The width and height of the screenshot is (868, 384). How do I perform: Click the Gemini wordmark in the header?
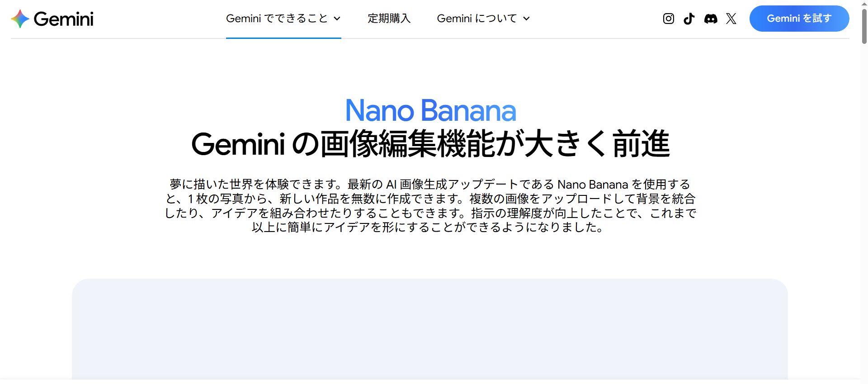[x=63, y=19]
